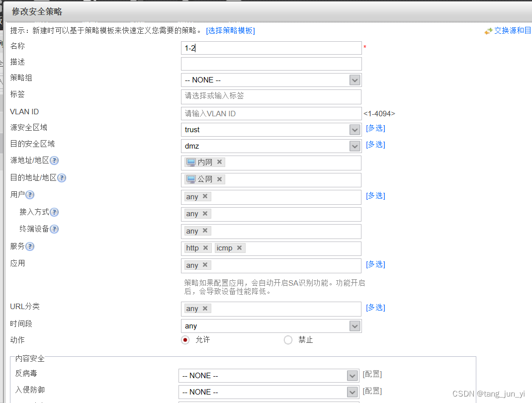The width and height of the screenshot is (532, 403).
Task: Click the <1-4094> range hint
Action: point(379,114)
